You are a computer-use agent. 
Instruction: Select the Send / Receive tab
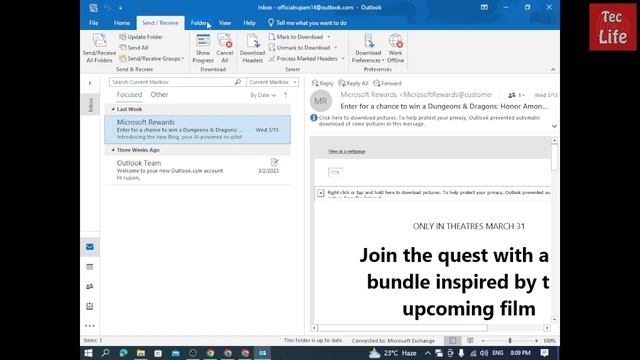point(160,23)
